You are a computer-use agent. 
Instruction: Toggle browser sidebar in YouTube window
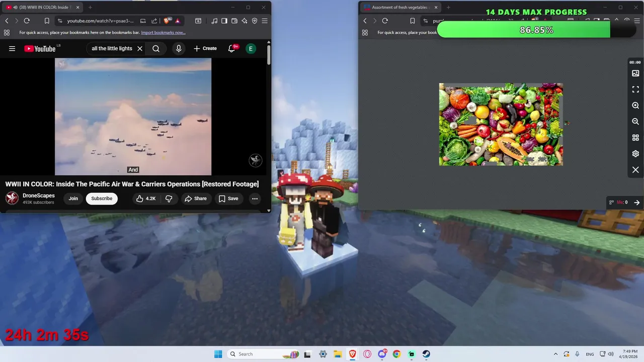pyautogui.click(x=224, y=21)
